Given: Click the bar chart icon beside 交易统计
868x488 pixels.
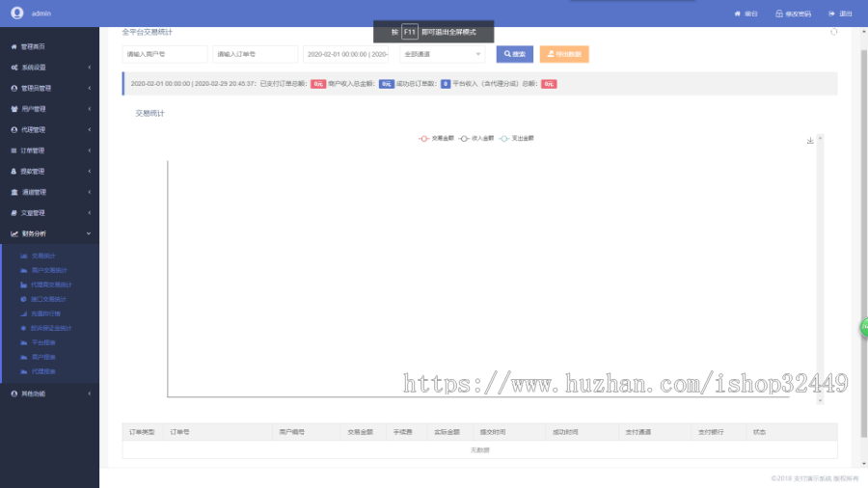Looking at the screenshot, I should tap(24, 257).
